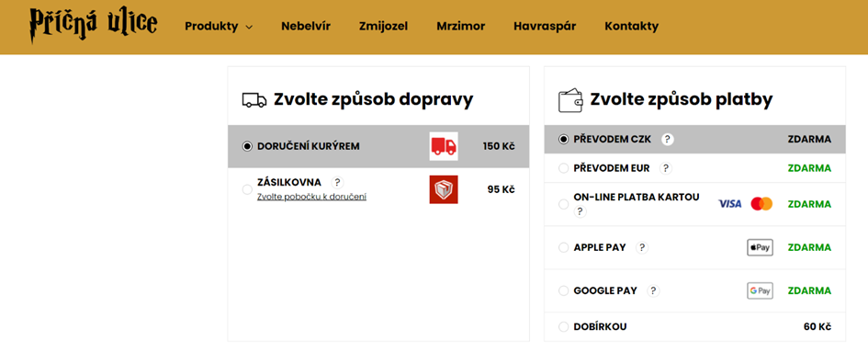Select On-line platba kartou radio
The image size is (868, 352).
pyautogui.click(x=564, y=204)
